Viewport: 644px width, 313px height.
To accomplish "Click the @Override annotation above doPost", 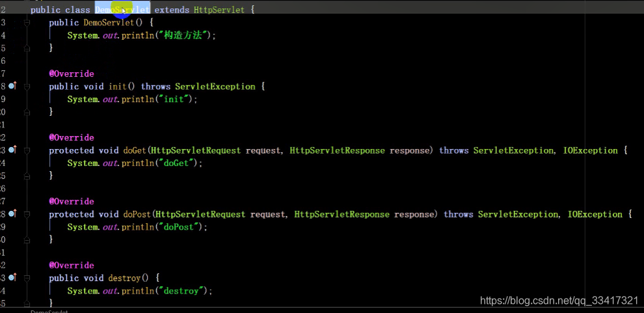I will [72, 201].
